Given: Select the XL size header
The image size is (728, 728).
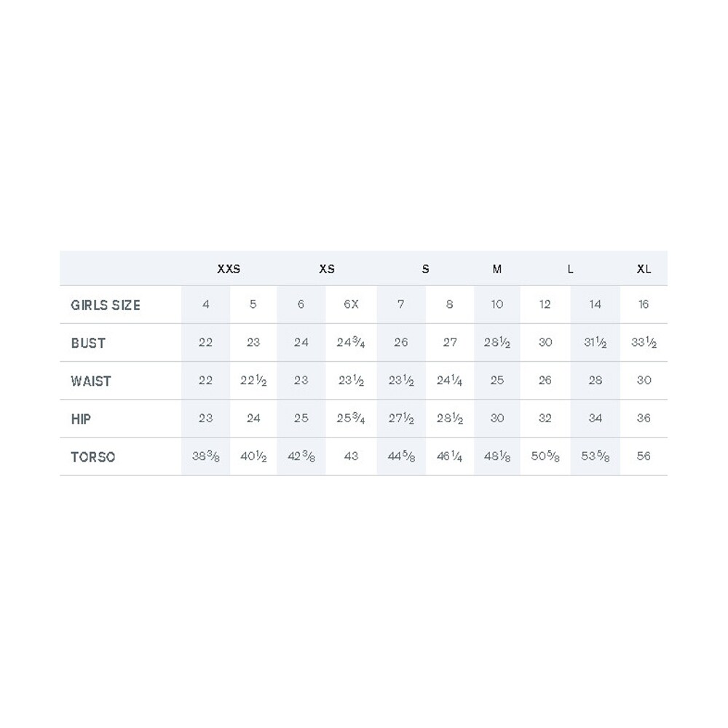Looking at the screenshot, I should (644, 269).
